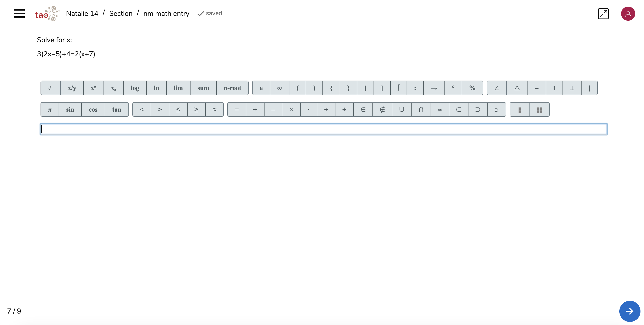This screenshot has height=325, width=644.
Task: Insert the triangle symbol
Action: point(517,88)
